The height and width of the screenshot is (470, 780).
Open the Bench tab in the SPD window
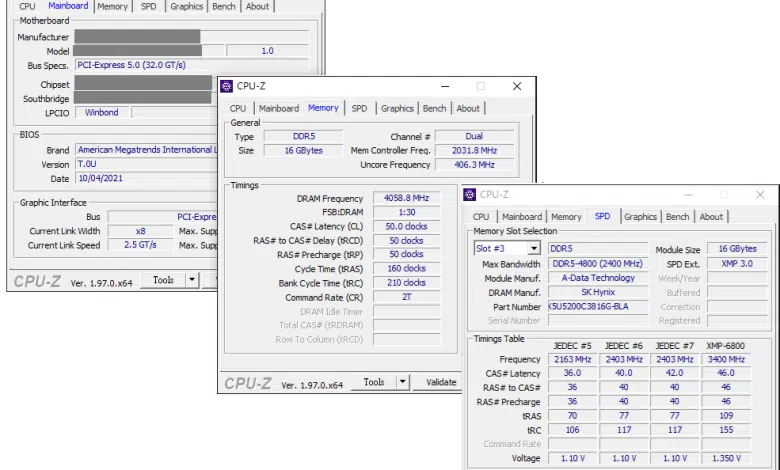coord(678,217)
